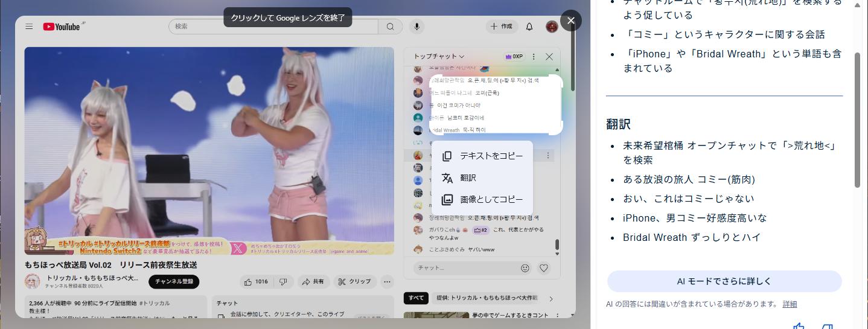Viewport: 868px width, 329px height.
Task: Click the Lens results panel scrollbar
Action: pyautogui.click(x=857, y=121)
